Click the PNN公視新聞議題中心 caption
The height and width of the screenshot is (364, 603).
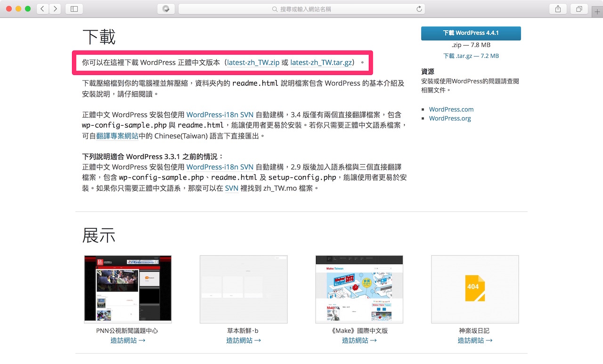(x=128, y=331)
